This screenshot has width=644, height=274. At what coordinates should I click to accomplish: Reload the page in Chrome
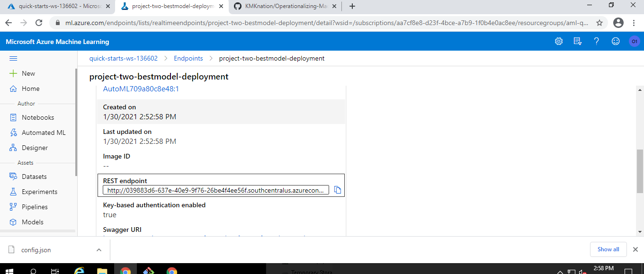pyautogui.click(x=39, y=23)
